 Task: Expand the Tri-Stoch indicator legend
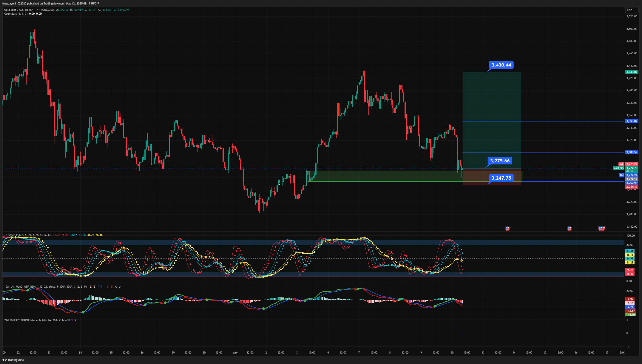pyautogui.click(x=10, y=235)
